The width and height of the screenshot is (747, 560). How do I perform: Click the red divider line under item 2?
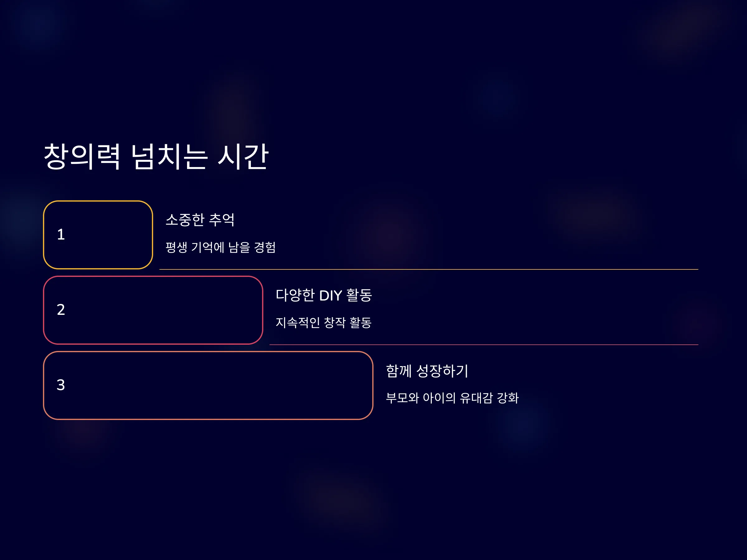click(x=484, y=345)
